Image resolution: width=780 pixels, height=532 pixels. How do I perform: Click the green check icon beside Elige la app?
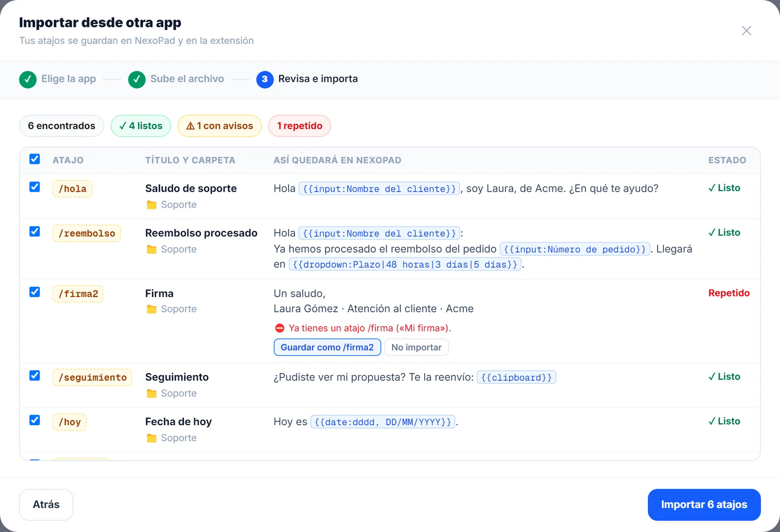[28, 79]
